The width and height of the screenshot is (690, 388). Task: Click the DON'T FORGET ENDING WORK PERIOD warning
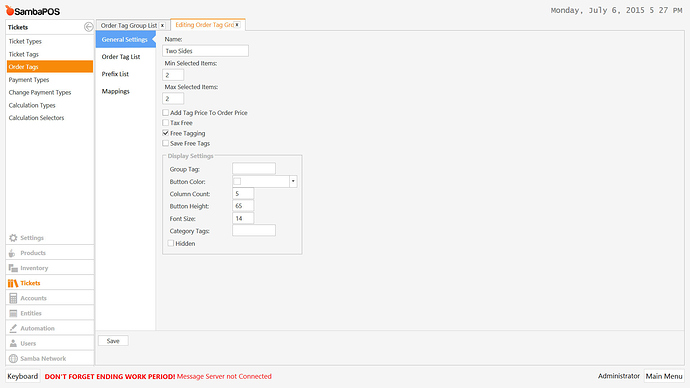pyautogui.click(x=110, y=377)
